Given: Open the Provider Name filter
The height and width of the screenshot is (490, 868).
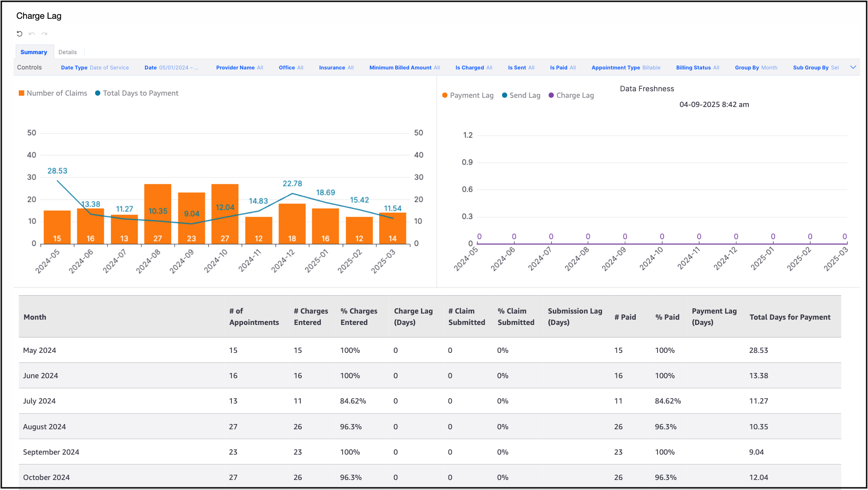Looking at the screenshot, I should coord(239,68).
